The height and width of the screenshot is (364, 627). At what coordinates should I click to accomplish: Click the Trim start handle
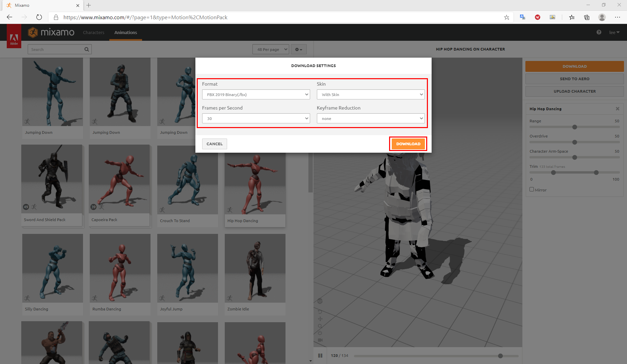point(553,173)
